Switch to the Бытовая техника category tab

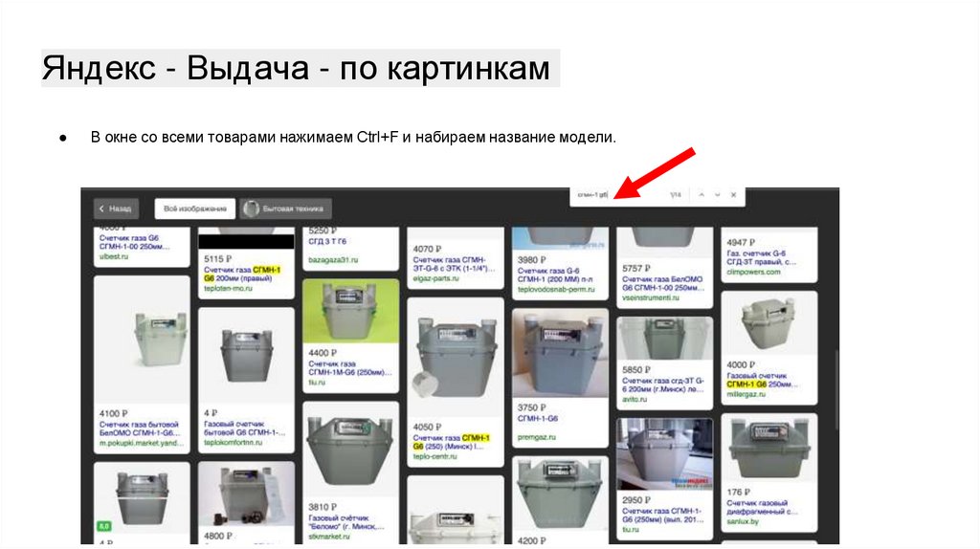pos(285,209)
